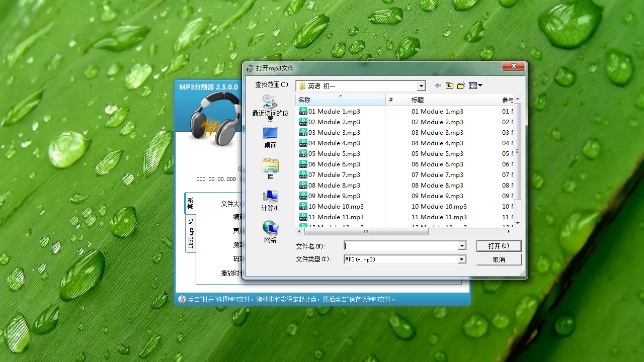
Task: Open 网络 from the sidebar
Action: (x=270, y=229)
